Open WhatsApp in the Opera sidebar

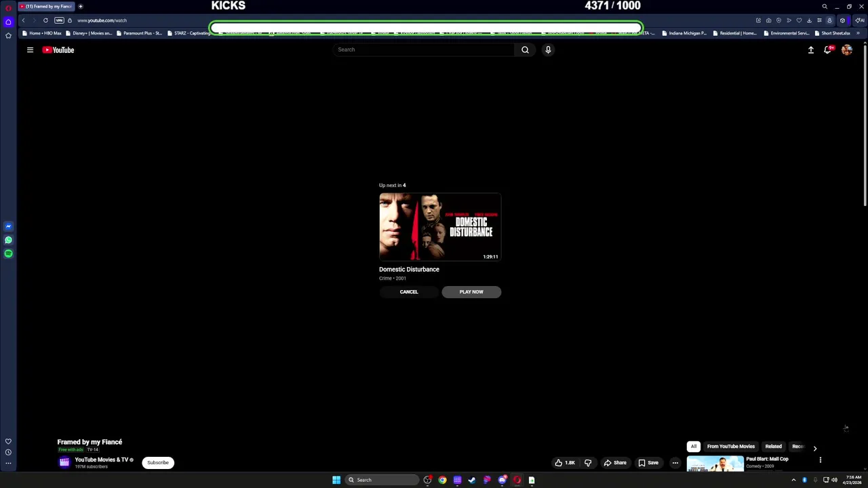point(8,240)
